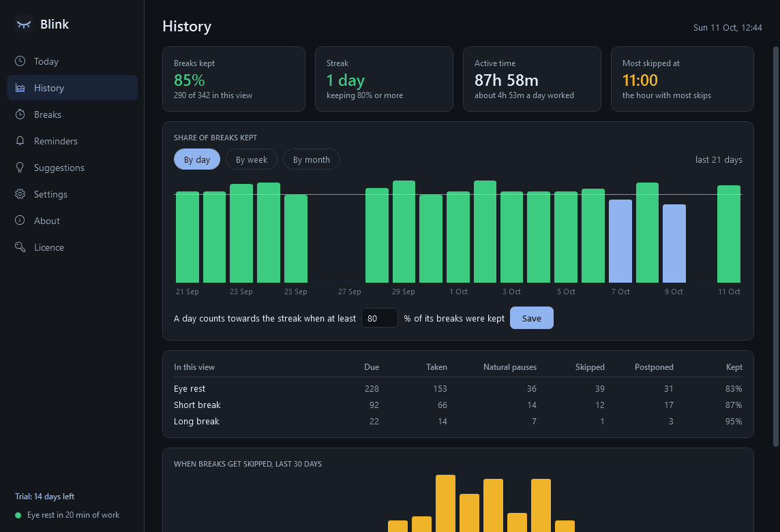Click the About info icon
Viewport: 780px width, 532px height.
point(20,221)
